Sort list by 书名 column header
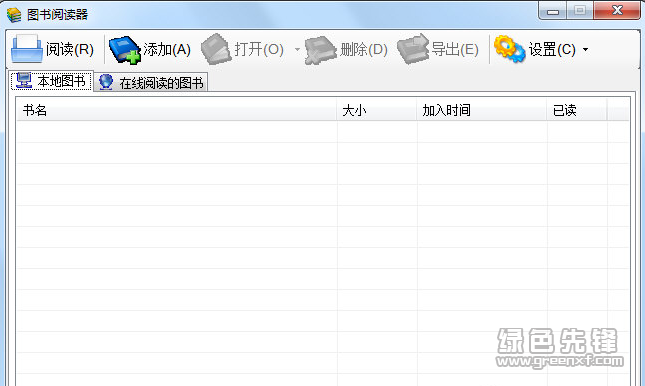The height and width of the screenshot is (386, 645). (x=176, y=110)
